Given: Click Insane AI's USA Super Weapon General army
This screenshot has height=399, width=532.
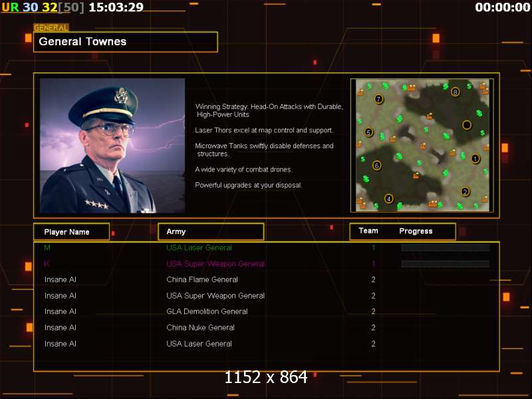Looking at the screenshot, I should click(x=215, y=296).
